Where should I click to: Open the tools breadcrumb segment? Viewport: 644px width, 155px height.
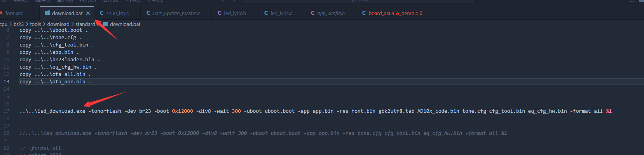(35, 24)
